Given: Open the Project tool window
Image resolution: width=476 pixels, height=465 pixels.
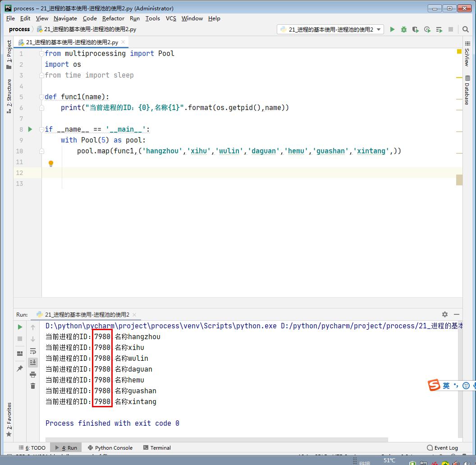Looking at the screenshot, I should [9, 55].
